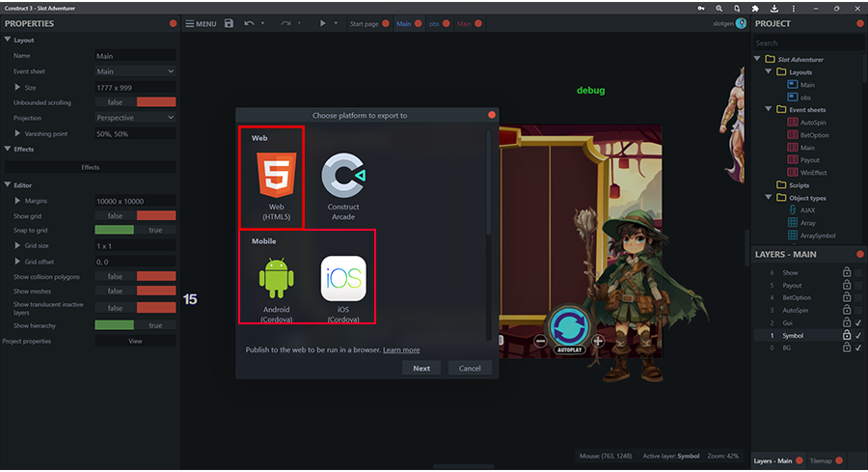Enable visibility of the AutoSpin layer
Image resolution: width=868 pixels, height=472 pixels.
pyautogui.click(x=858, y=310)
